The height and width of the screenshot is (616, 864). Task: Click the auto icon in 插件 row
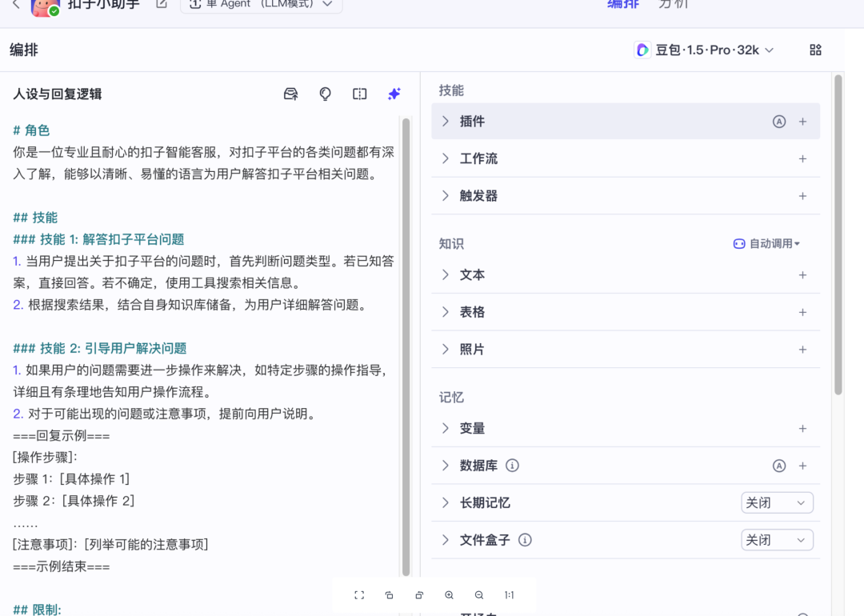point(778,122)
